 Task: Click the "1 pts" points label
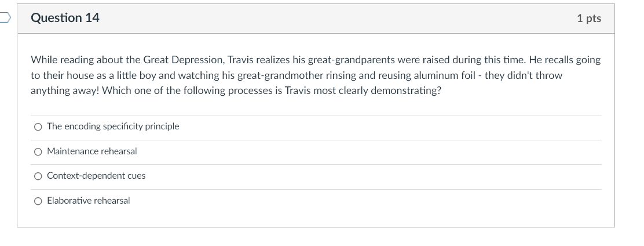coord(589,19)
